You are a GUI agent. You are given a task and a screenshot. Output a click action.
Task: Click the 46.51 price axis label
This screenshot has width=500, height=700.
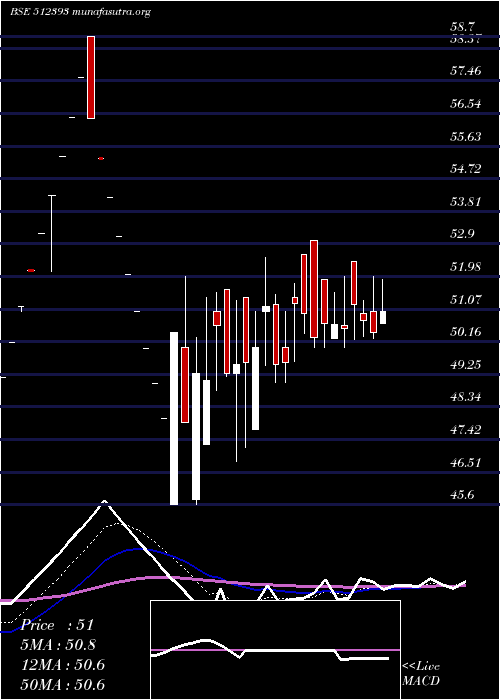pyautogui.click(x=466, y=463)
